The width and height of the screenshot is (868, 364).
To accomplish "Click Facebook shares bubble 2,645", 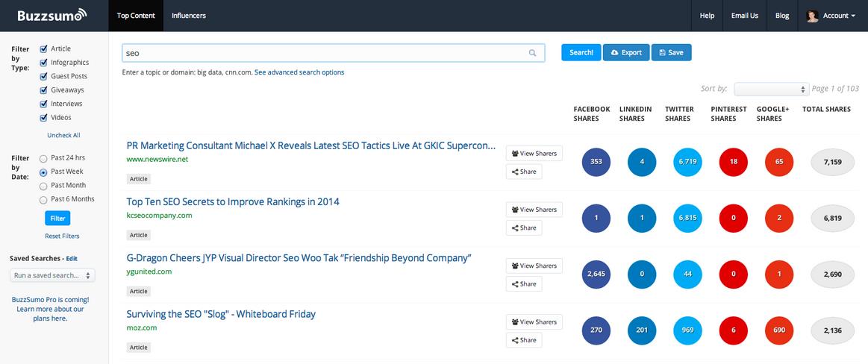I will point(596,274).
